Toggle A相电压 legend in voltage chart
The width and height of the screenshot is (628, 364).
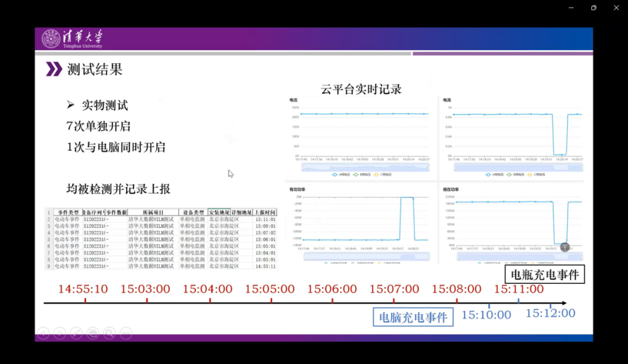click(x=341, y=174)
